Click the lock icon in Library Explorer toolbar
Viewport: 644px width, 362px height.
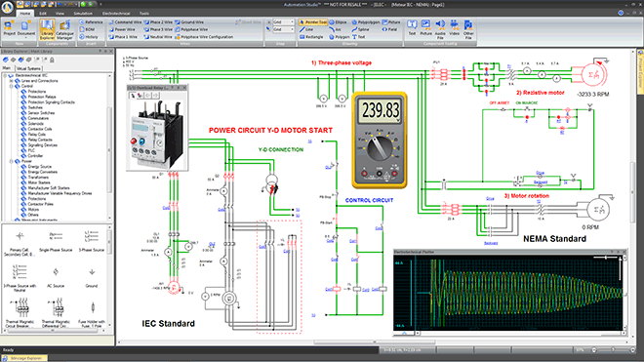click(x=52, y=60)
